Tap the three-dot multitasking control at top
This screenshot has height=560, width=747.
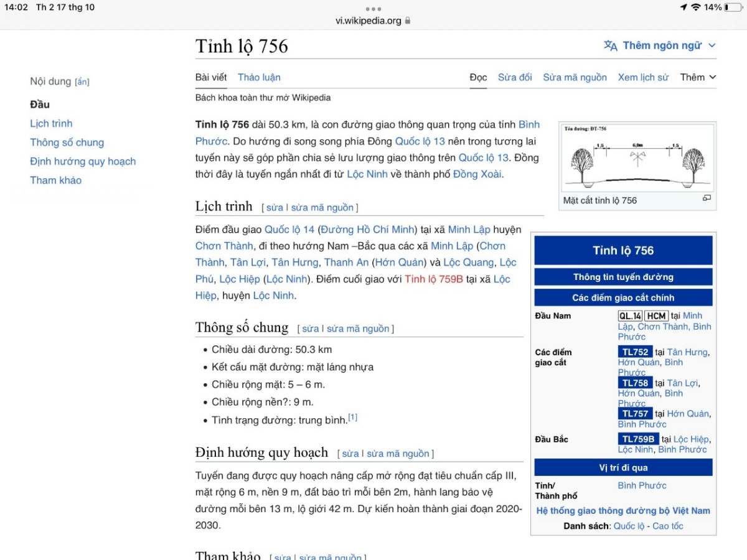click(x=374, y=9)
